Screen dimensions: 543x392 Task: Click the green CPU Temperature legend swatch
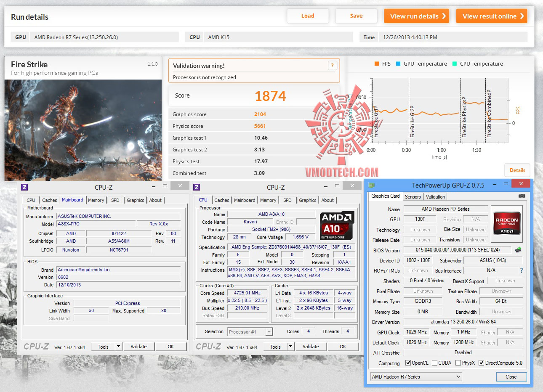click(455, 64)
